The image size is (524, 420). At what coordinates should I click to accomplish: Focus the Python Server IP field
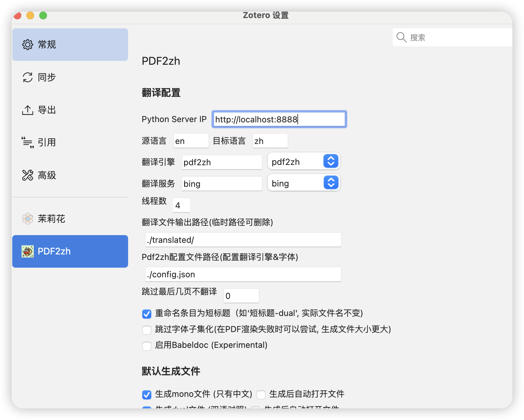(x=279, y=119)
